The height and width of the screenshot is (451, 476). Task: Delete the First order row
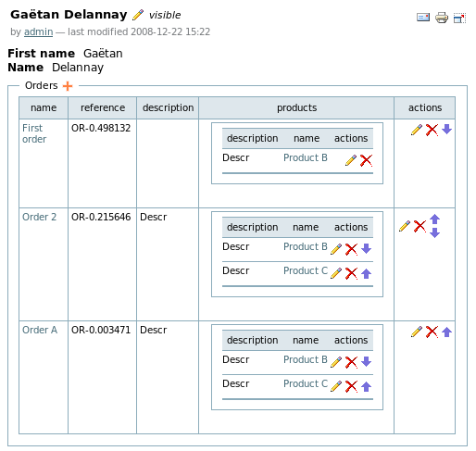[x=432, y=130]
